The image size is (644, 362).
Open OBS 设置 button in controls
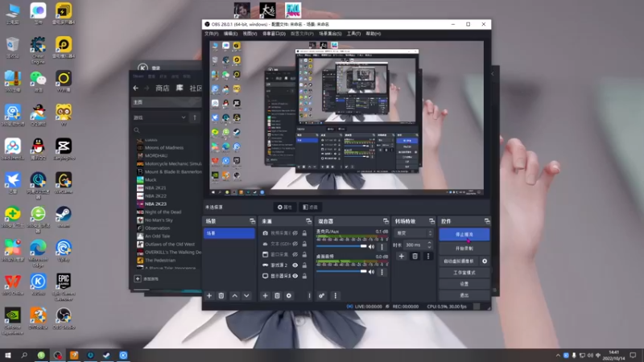(464, 284)
